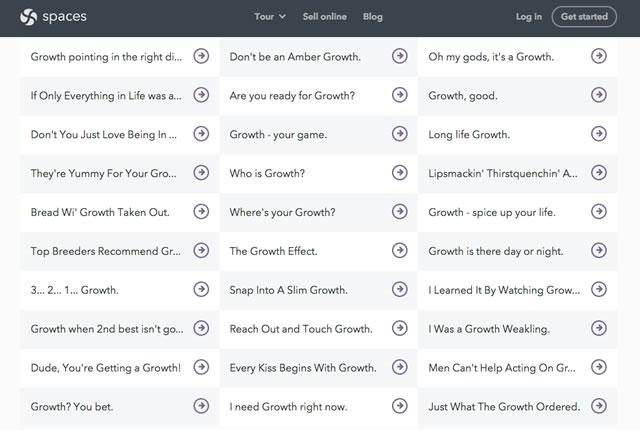Open the Sell online menu item
Viewport: 640px width, 430px height.
[x=325, y=16]
